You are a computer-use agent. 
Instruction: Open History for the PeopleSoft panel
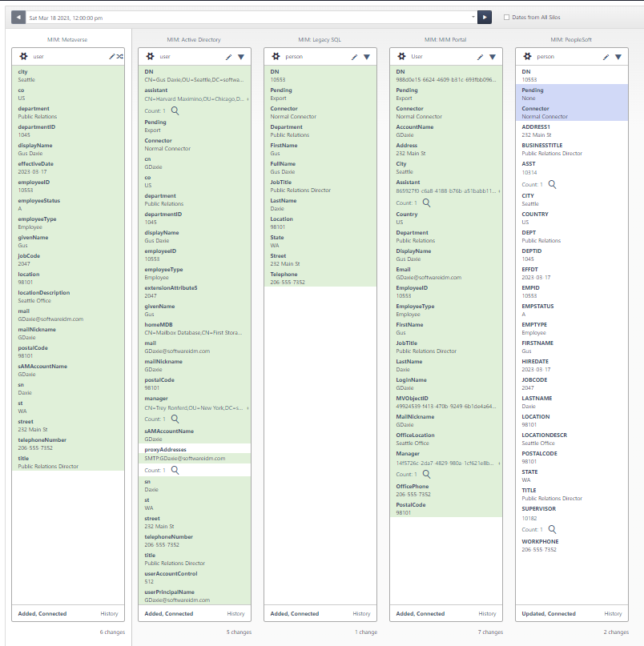613,613
